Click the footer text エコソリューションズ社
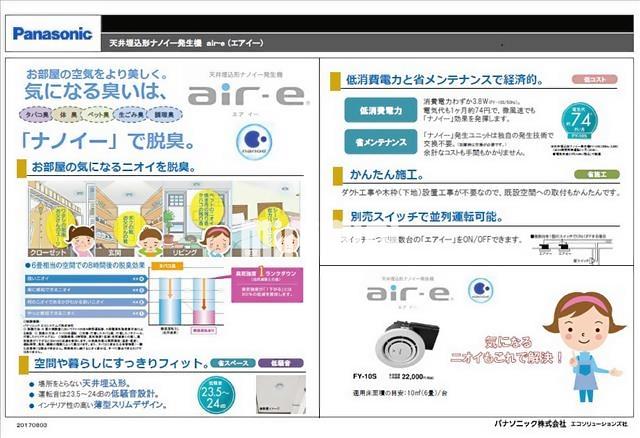Screen dimensions: 640x438 (599, 424)
